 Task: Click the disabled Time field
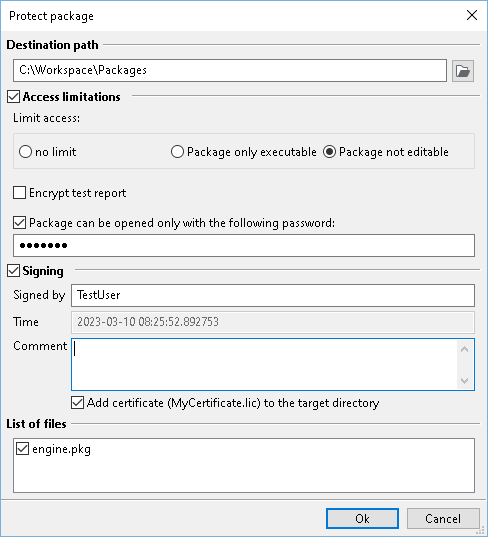coord(273,322)
